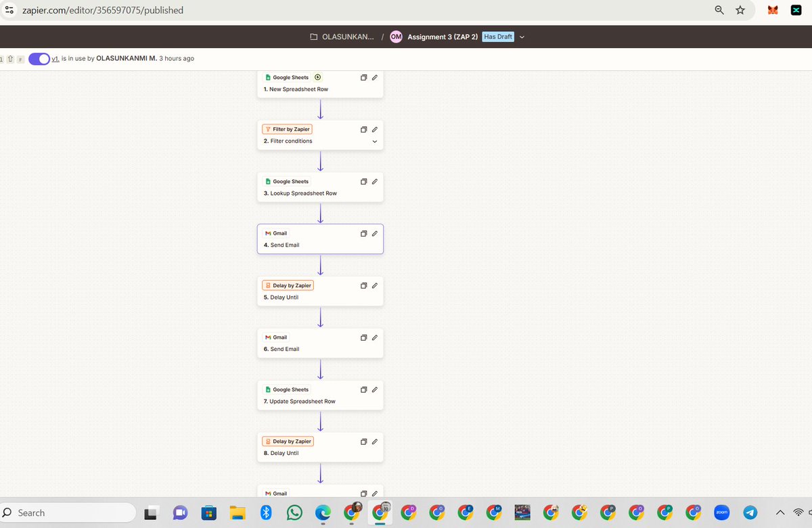Click the Windows taskbar Search box
Screen dimensions: 812x528
[68, 513]
